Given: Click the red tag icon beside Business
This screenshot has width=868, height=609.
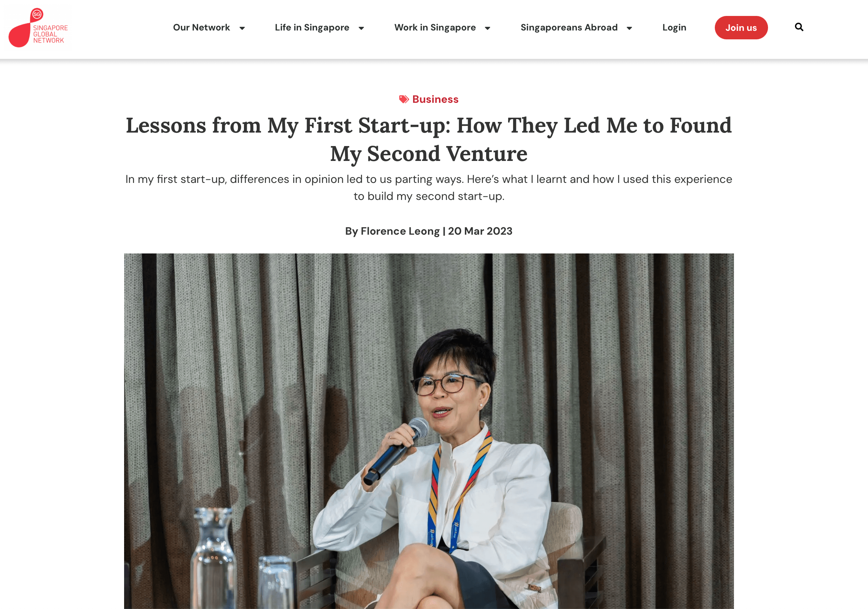Looking at the screenshot, I should pyautogui.click(x=404, y=99).
